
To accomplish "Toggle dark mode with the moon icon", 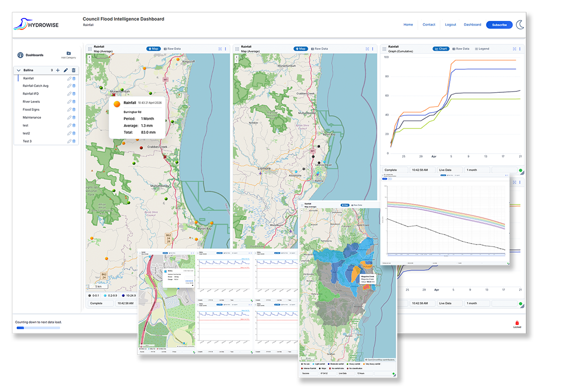I will point(520,25).
